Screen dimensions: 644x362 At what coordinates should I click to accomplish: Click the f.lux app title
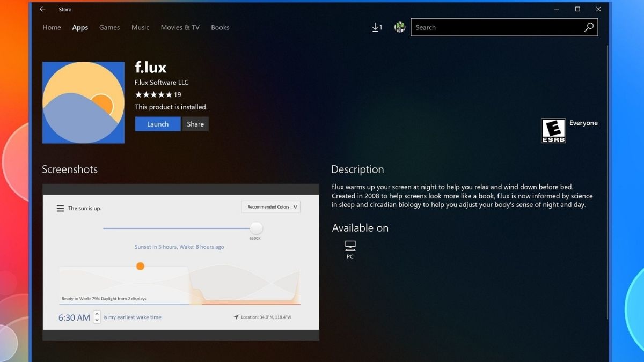[151, 68]
